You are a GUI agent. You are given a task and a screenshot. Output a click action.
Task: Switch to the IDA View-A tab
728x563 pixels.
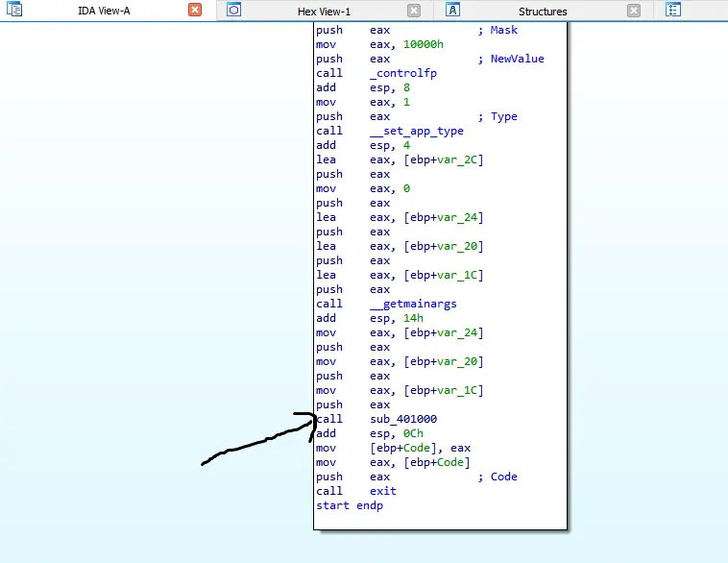[104, 11]
